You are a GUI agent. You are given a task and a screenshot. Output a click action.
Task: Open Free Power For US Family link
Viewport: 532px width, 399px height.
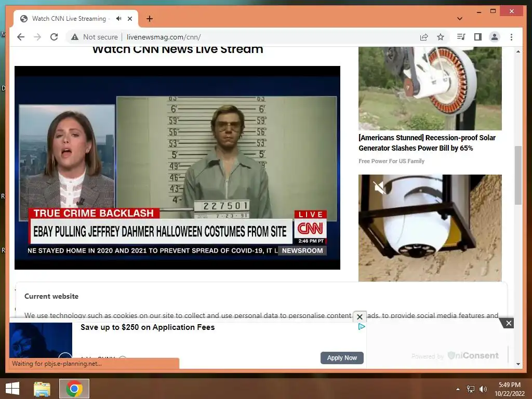click(x=391, y=161)
